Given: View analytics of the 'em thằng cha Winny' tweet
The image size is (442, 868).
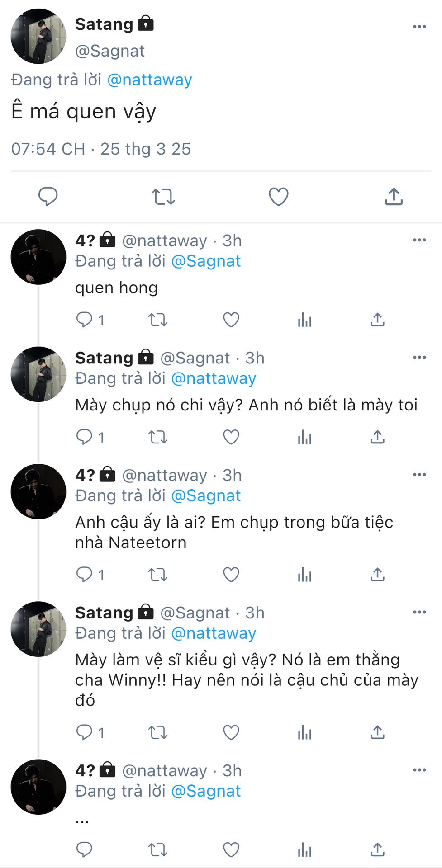Looking at the screenshot, I should point(304,732).
